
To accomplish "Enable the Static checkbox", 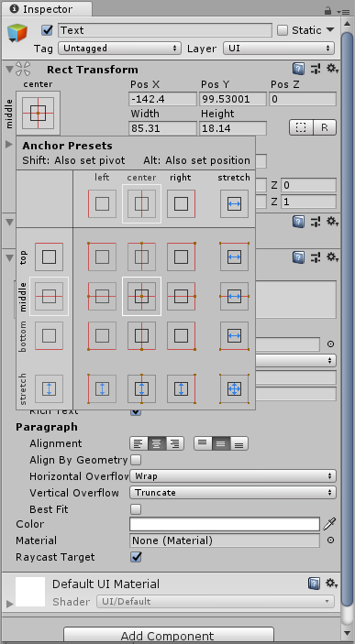I will click(283, 30).
